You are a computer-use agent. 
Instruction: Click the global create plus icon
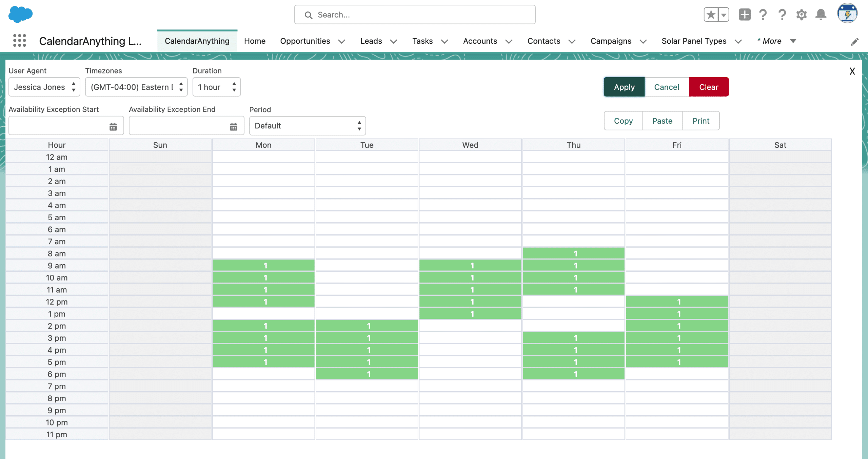point(745,15)
